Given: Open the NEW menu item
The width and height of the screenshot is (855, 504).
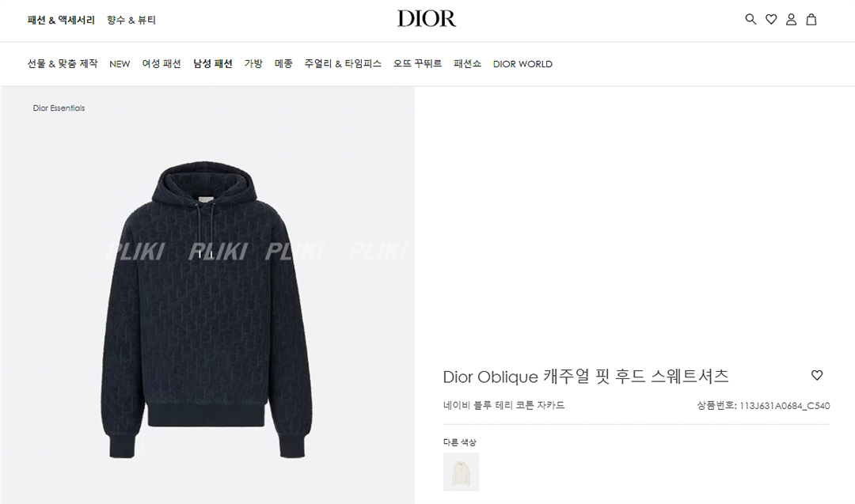Looking at the screenshot, I should [x=120, y=64].
